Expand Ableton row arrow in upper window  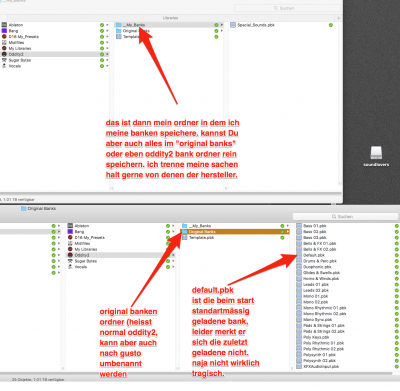[x=107, y=25]
